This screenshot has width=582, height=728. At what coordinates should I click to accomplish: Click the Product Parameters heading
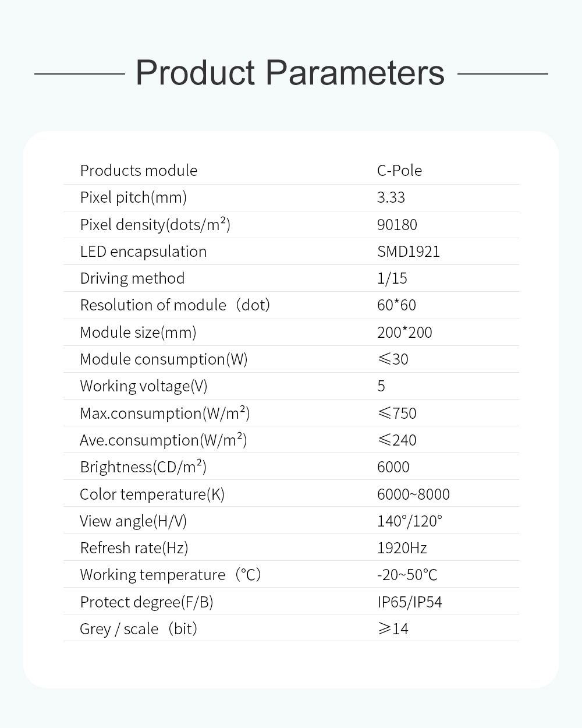point(290,73)
